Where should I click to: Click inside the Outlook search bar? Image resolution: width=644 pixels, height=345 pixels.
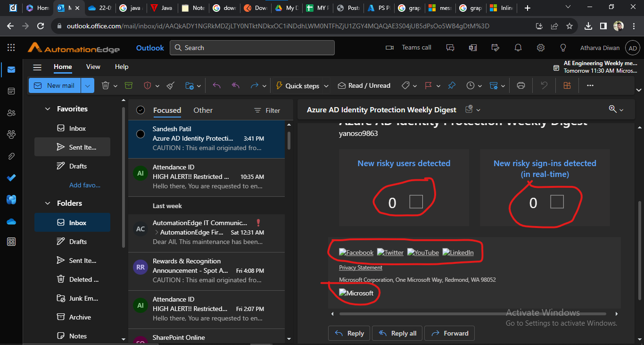(x=252, y=48)
